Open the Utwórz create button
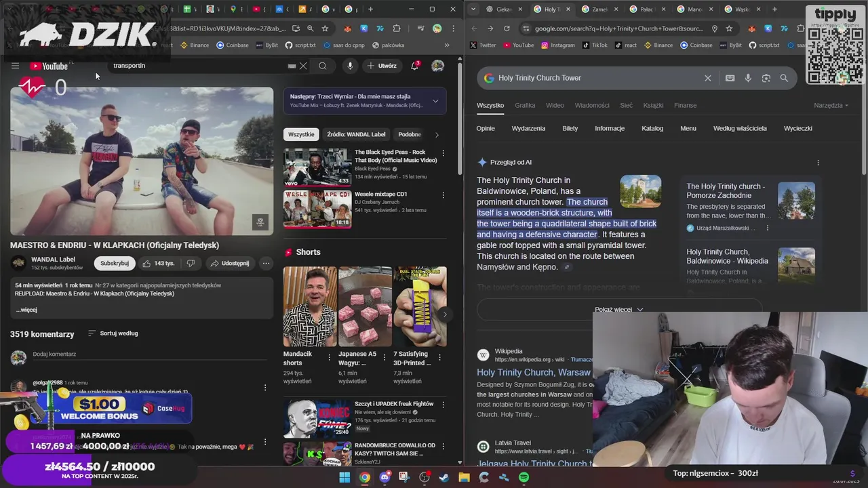 382,66
